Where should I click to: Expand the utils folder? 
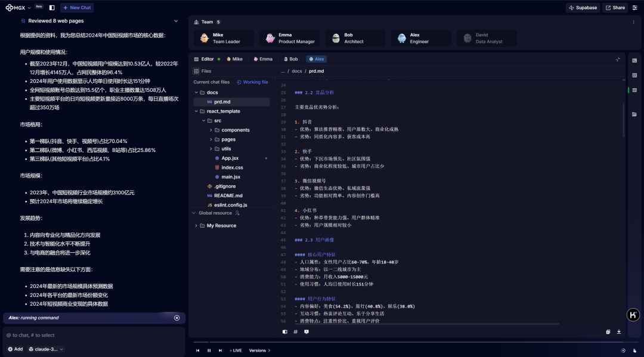(211, 149)
